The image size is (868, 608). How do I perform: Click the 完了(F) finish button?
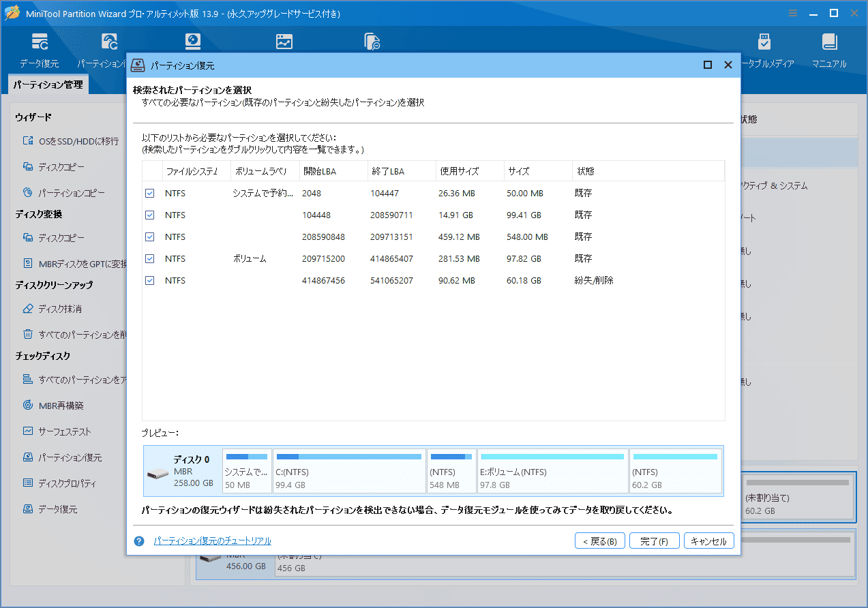[655, 541]
